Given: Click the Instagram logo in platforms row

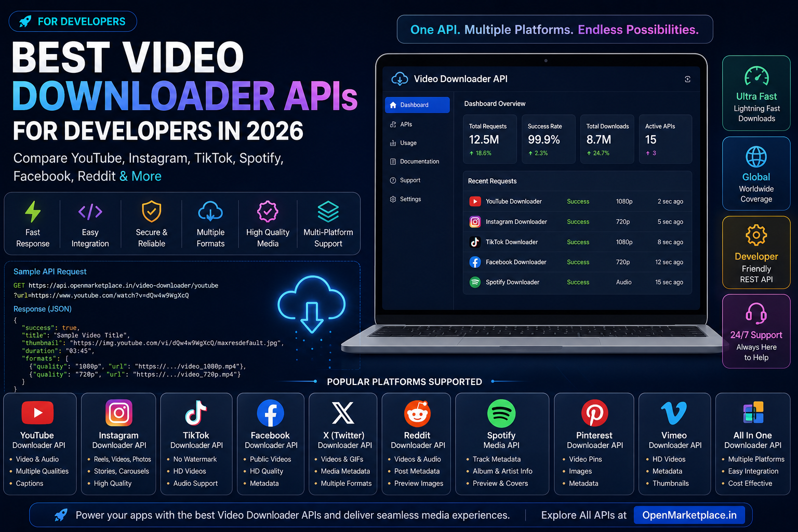Looking at the screenshot, I should (119, 413).
